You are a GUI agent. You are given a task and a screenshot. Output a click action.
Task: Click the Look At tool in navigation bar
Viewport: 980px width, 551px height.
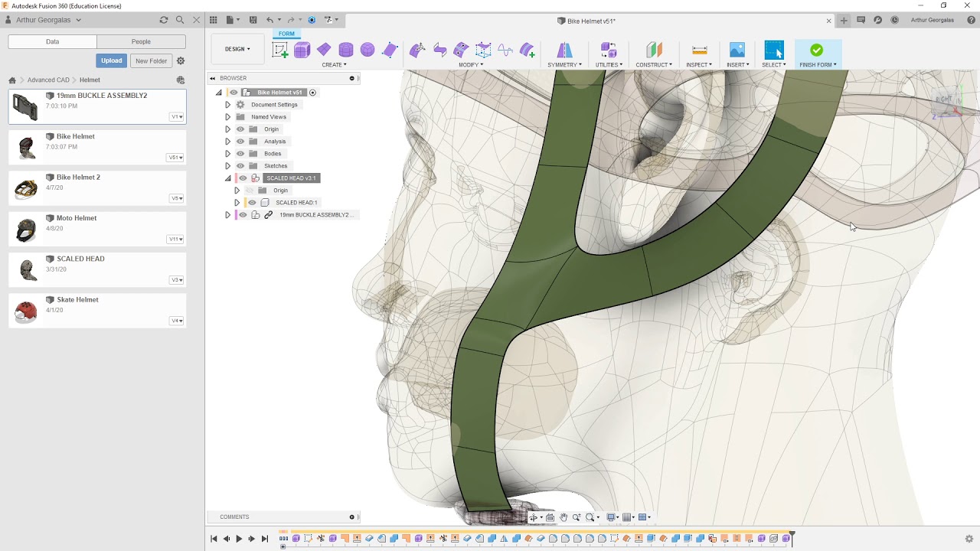pos(550,517)
